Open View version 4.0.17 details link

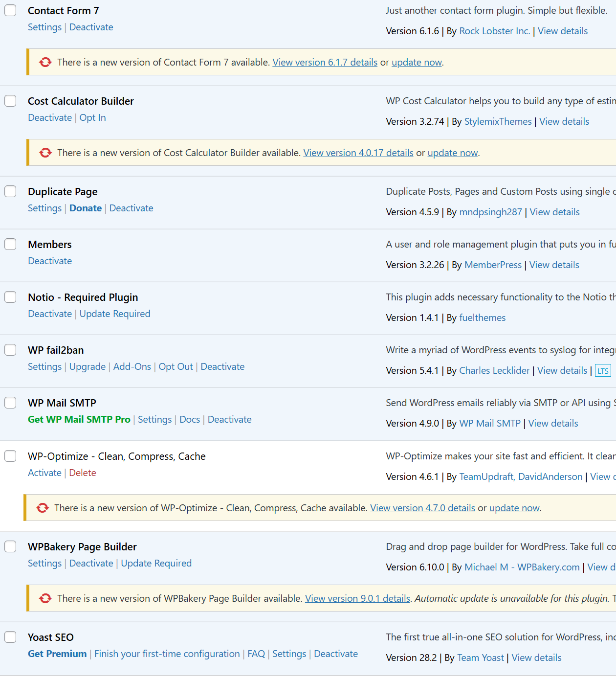pos(358,153)
